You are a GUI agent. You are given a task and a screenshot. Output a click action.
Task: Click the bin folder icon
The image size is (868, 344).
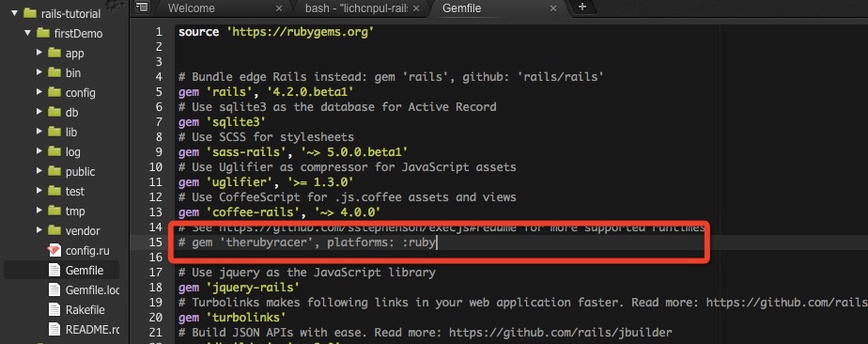[54, 72]
